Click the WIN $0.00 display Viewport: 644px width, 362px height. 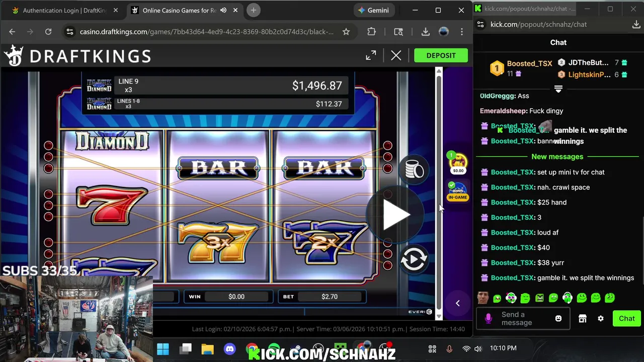tap(228, 297)
